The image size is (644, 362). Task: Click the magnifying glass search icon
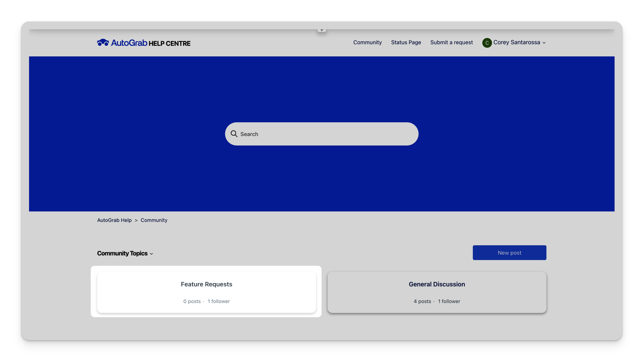pyautogui.click(x=234, y=134)
